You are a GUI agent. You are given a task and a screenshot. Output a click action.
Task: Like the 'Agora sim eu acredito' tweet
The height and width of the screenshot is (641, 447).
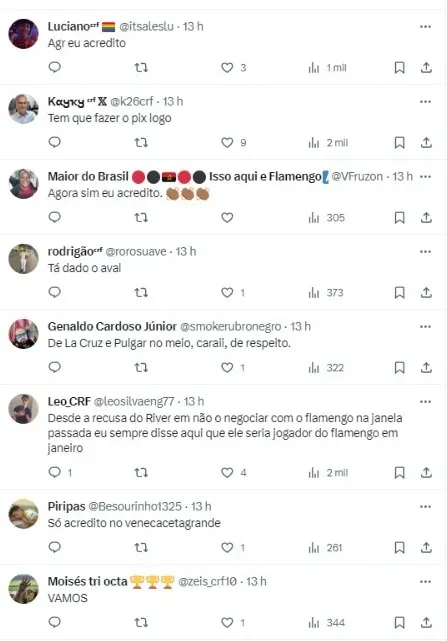tap(227, 217)
